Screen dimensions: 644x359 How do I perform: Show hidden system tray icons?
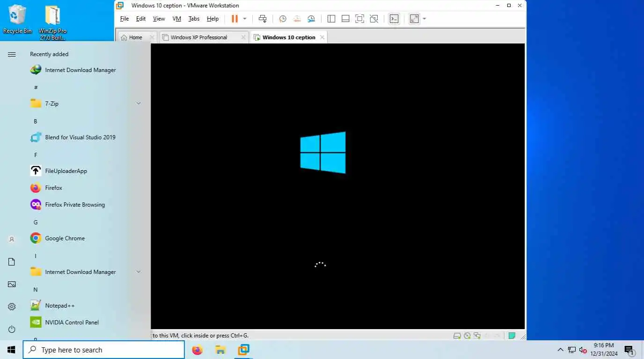560,350
